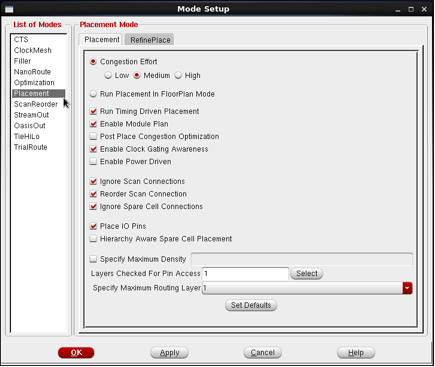Click the Cancel button
Screen dimensions: 435x367
262,353
